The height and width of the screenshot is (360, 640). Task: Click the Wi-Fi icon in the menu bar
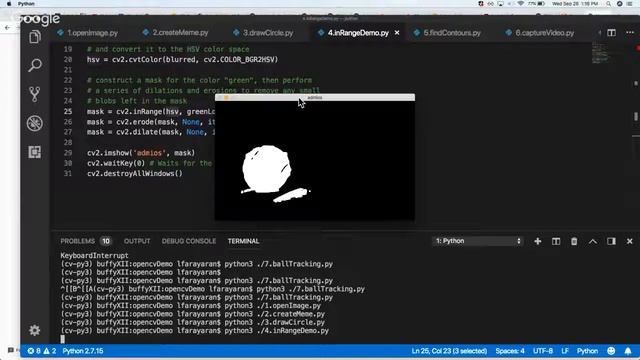point(520,4)
